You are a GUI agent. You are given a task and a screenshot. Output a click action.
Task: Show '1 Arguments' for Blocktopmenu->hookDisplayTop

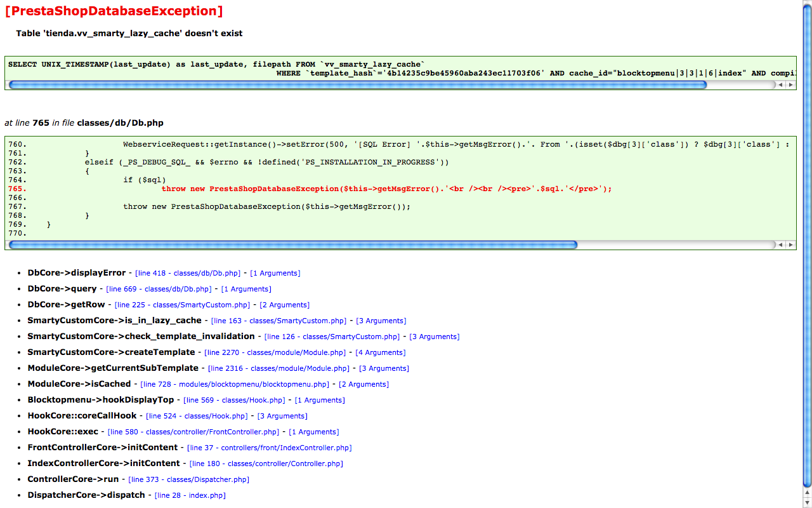coord(320,400)
